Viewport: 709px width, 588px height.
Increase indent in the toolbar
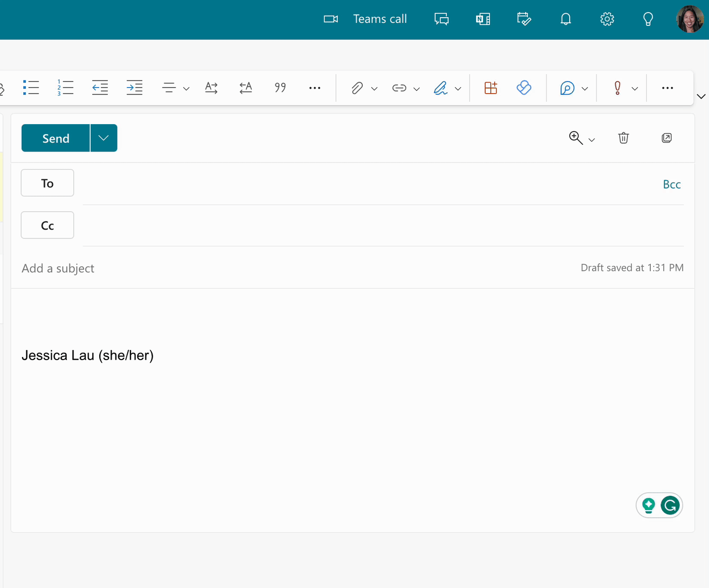tap(134, 88)
